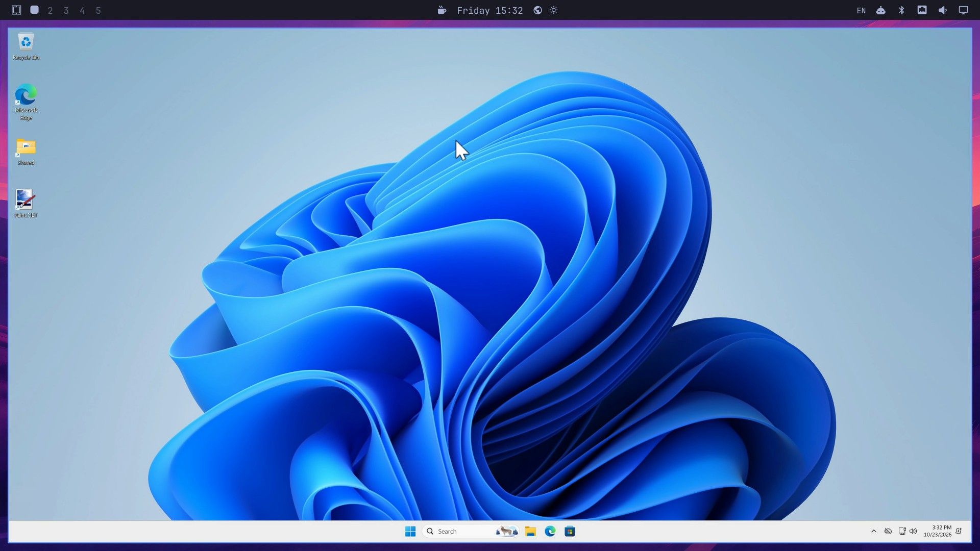
Task: Select the active first workspace indicator
Action: point(34,10)
